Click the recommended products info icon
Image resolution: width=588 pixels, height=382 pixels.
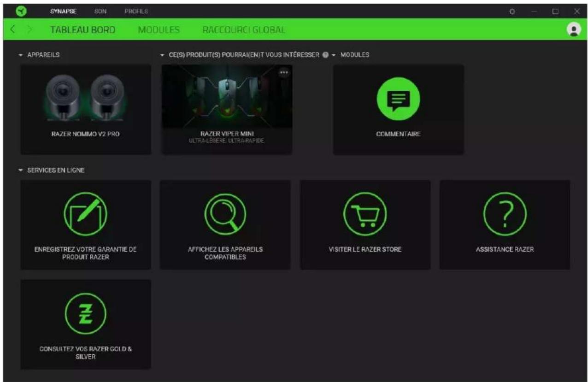[325, 55]
